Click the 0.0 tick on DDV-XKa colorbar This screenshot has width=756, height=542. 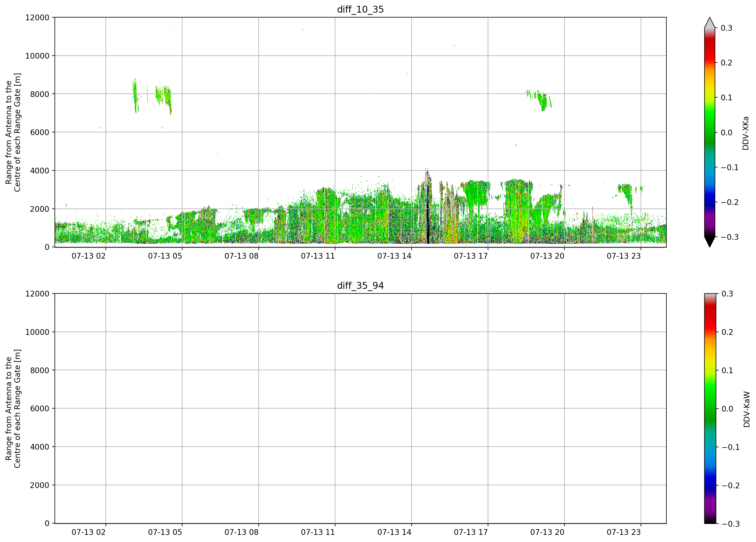point(726,133)
